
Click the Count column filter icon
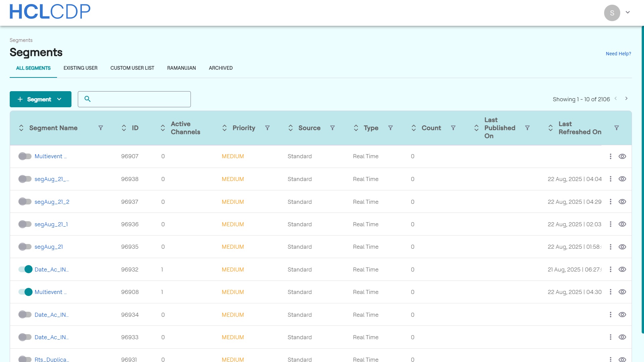click(453, 128)
